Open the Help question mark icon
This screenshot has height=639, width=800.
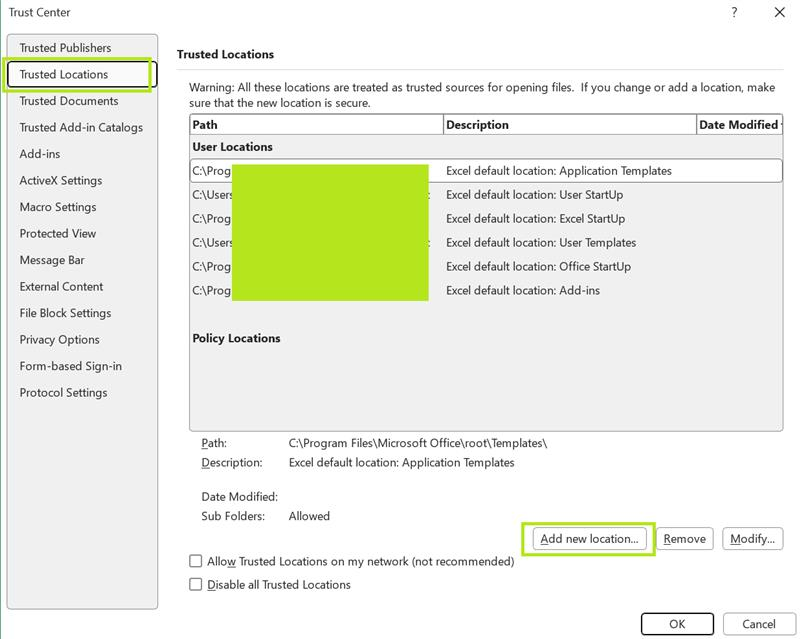[734, 12]
